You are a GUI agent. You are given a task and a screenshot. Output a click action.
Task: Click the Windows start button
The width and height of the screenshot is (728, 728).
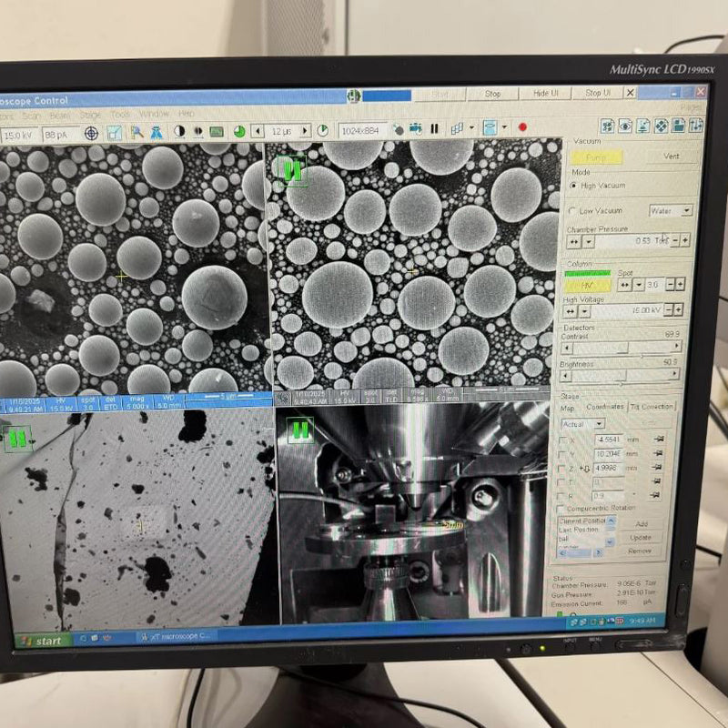(43, 642)
